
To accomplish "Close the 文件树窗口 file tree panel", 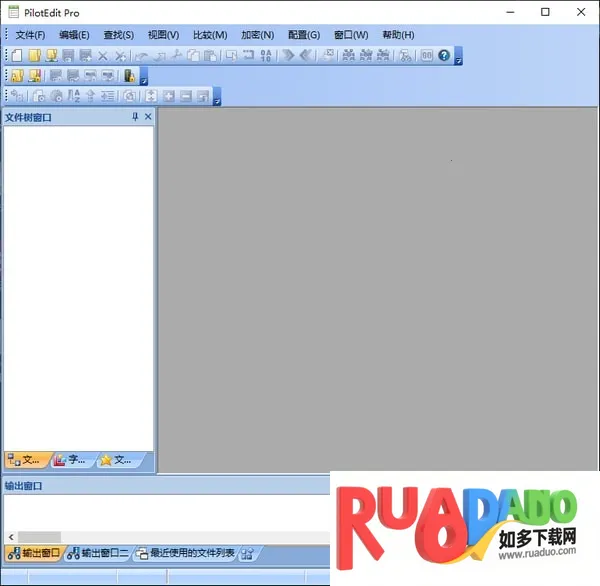I will coord(148,117).
